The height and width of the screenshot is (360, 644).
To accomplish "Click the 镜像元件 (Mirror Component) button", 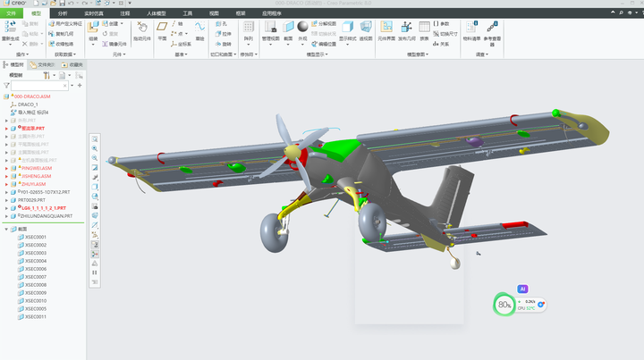I will [x=114, y=44].
